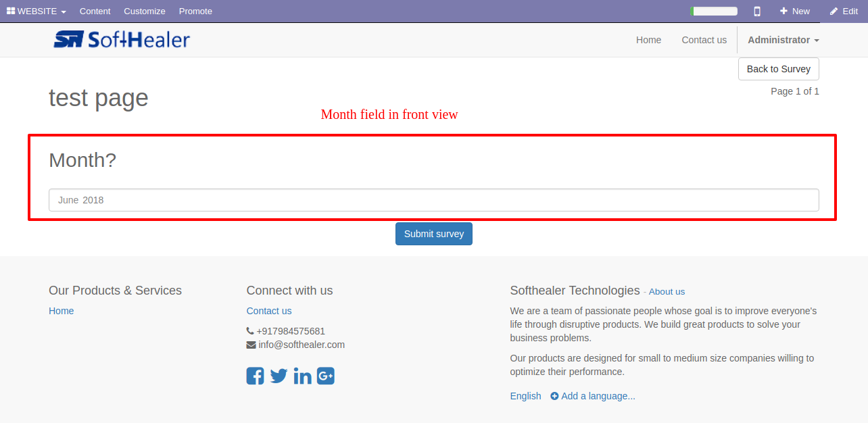Image resolution: width=868 pixels, height=423 pixels.
Task: Focus the Month input field
Action: tap(433, 200)
